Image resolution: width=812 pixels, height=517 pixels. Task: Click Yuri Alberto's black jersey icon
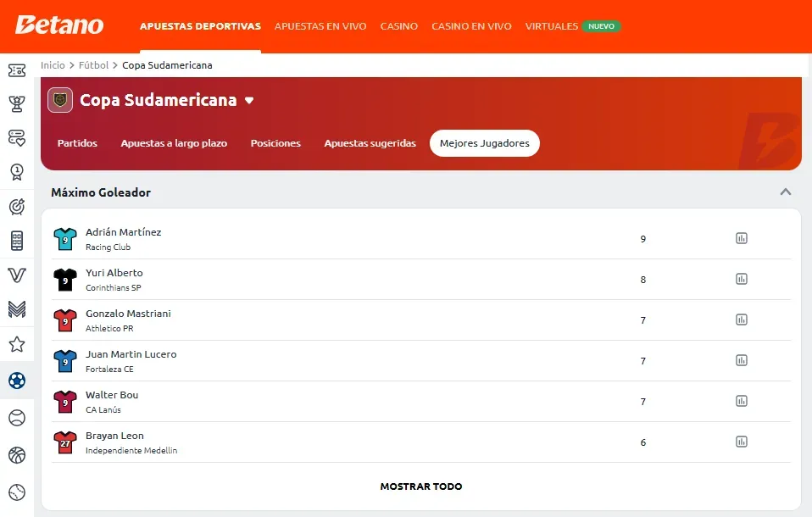(x=65, y=280)
